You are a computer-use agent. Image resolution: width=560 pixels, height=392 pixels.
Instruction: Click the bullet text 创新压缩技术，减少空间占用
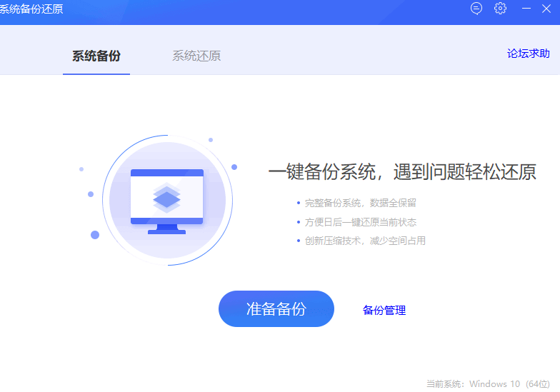tap(364, 241)
